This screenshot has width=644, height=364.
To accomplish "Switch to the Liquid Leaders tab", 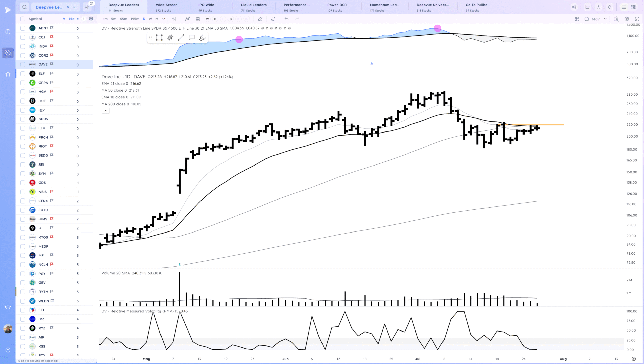I will 254,7.
